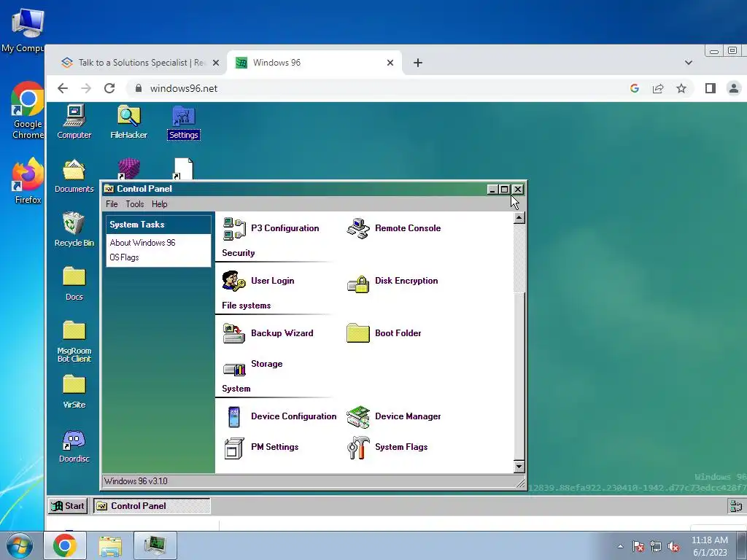
Task: Open the Tools menu in Control Panel
Action: (x=135, y=204)
